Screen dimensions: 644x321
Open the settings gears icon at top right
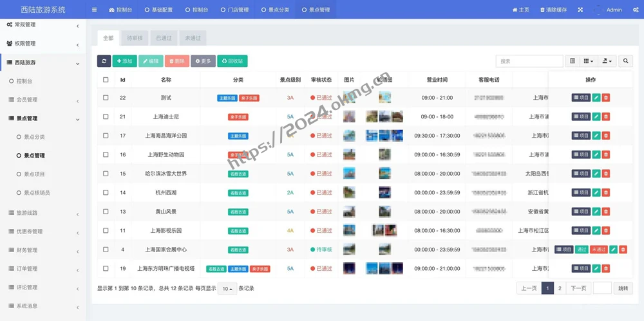coord(636,10)
